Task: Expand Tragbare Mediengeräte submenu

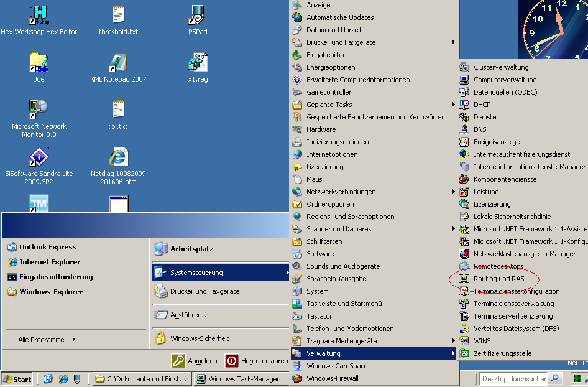Action: (374, 341)
